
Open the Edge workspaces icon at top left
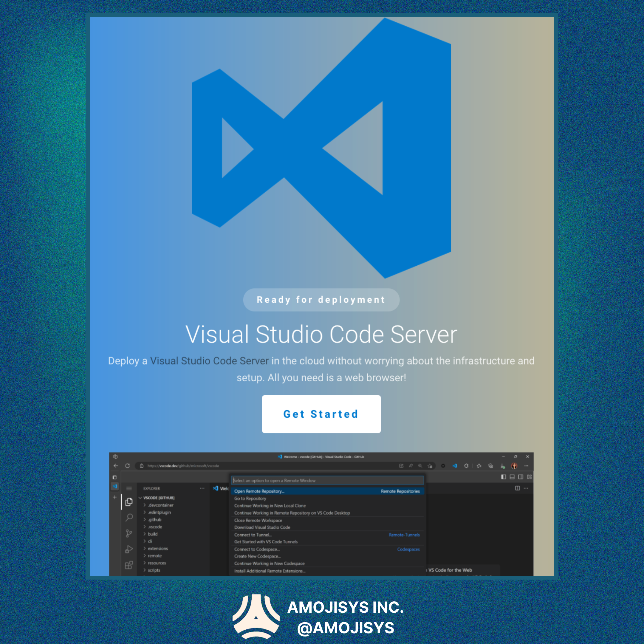[115, 457]
